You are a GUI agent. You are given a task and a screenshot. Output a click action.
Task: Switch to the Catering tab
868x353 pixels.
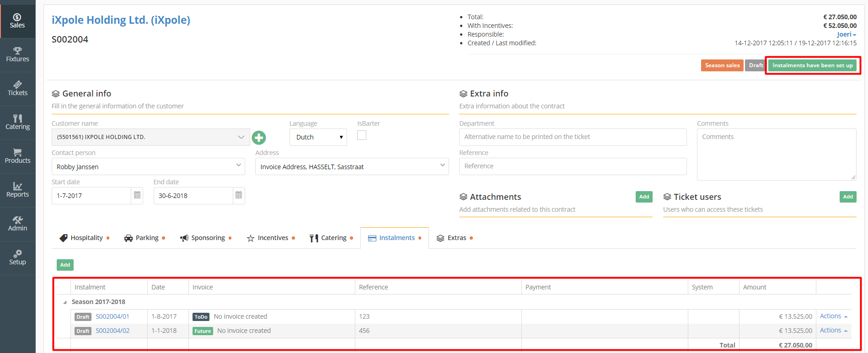click(x=331, y=238)
